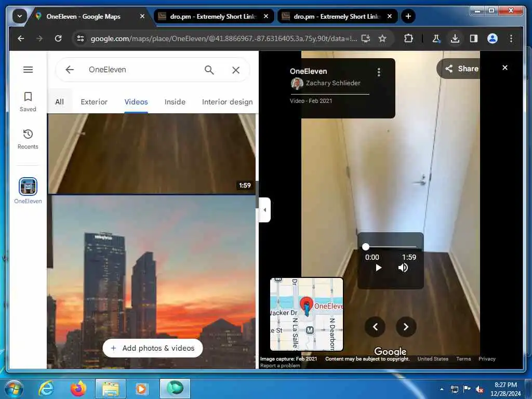
Task: Open Chrome's three-dot main menu
Action: [x=511, y=38]
